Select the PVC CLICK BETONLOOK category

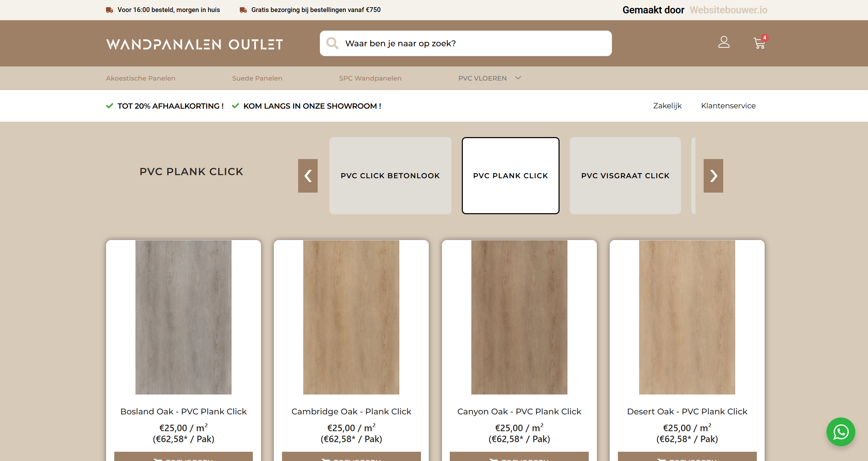[x=390, y=175]
